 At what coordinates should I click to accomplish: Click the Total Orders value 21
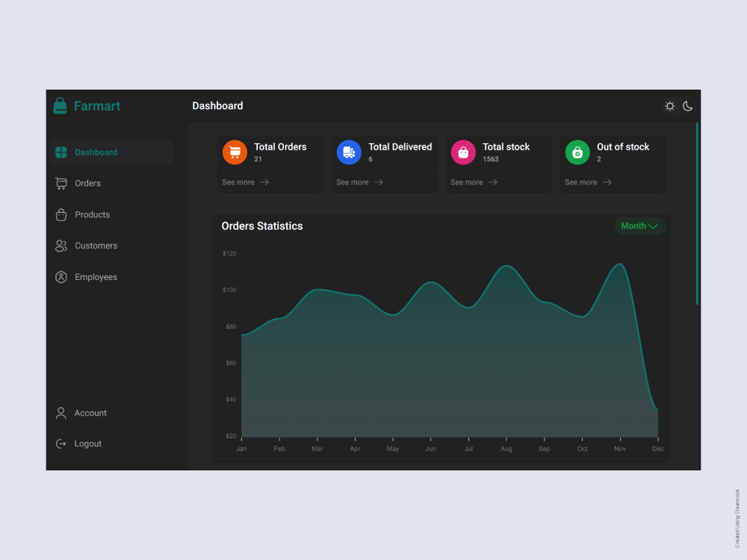[x=258, y=160]
